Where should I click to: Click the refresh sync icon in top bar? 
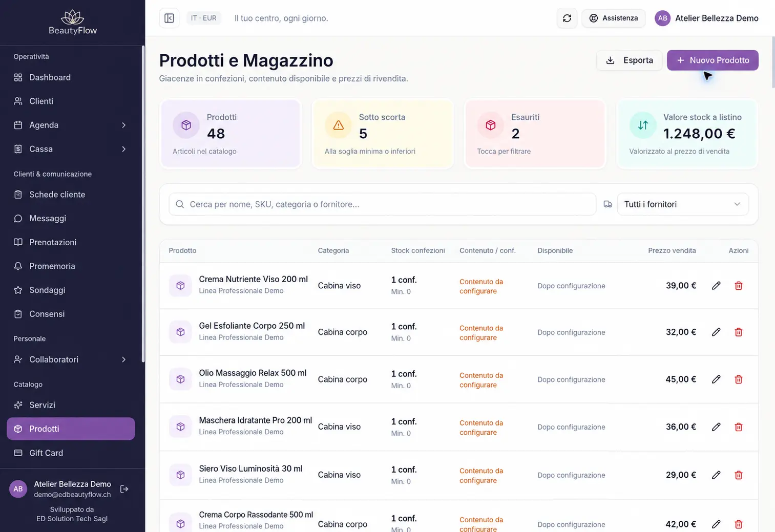click(x=567, y=18)
